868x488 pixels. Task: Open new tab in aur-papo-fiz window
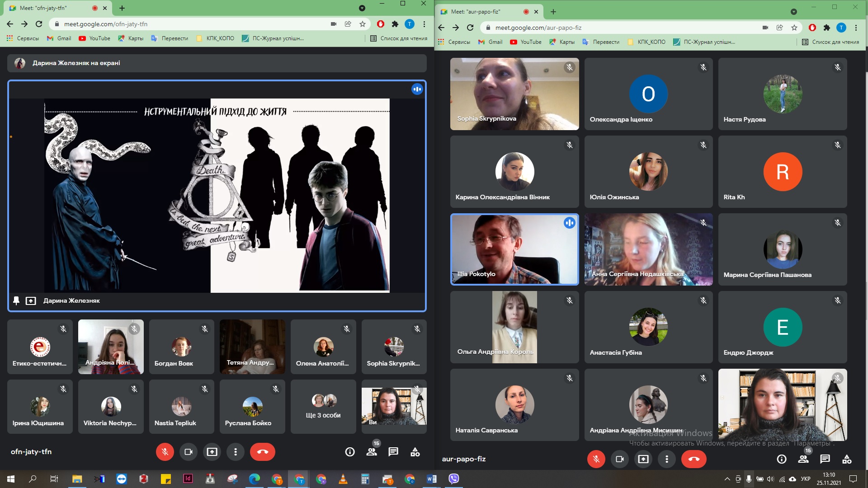point(553,12)
